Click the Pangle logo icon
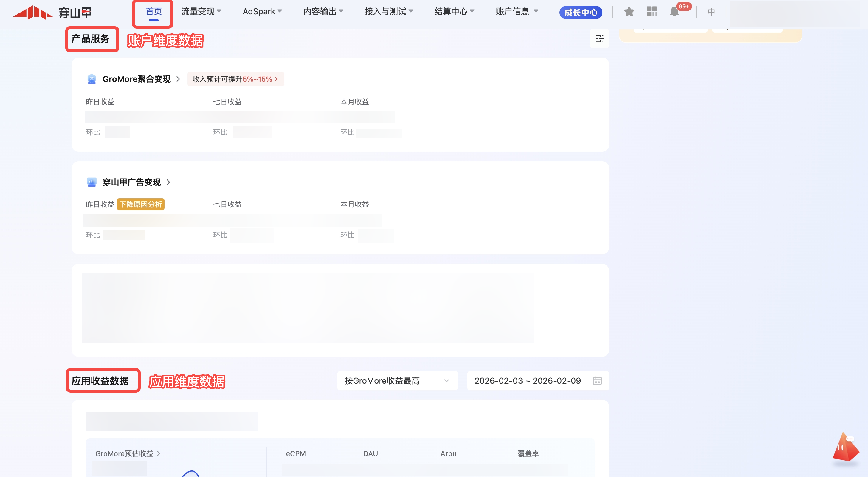The height and width of the screenshot is (477, 868). tap(33, 13)
